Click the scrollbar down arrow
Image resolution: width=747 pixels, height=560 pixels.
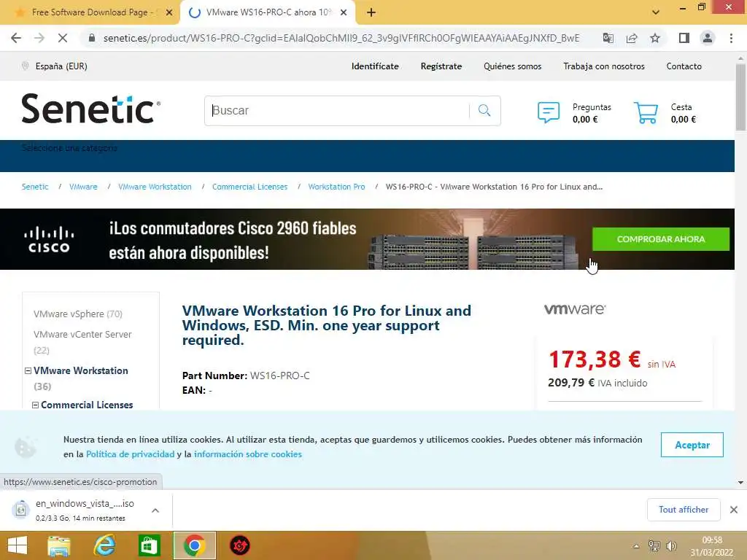[740, 483]
